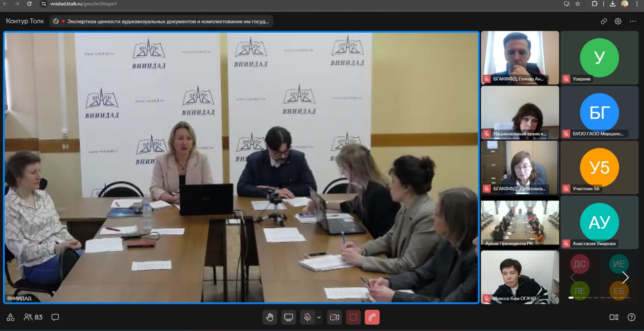Open participants list showing 83
644x331 pixels.
[33, 317]
